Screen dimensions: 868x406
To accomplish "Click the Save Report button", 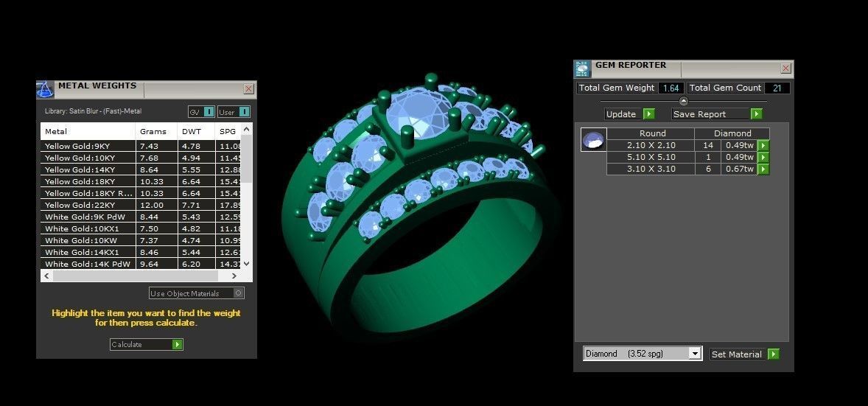I will pyautogui.click(x=711, y=114).
